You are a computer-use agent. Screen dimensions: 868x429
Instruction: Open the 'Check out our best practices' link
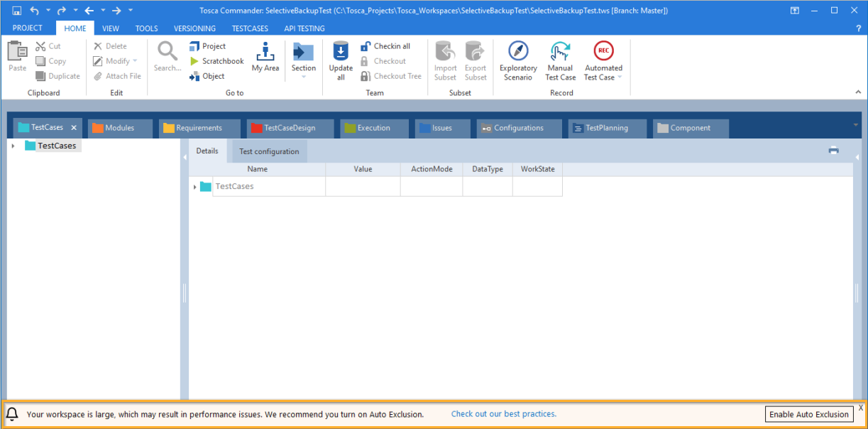point(503,414)
